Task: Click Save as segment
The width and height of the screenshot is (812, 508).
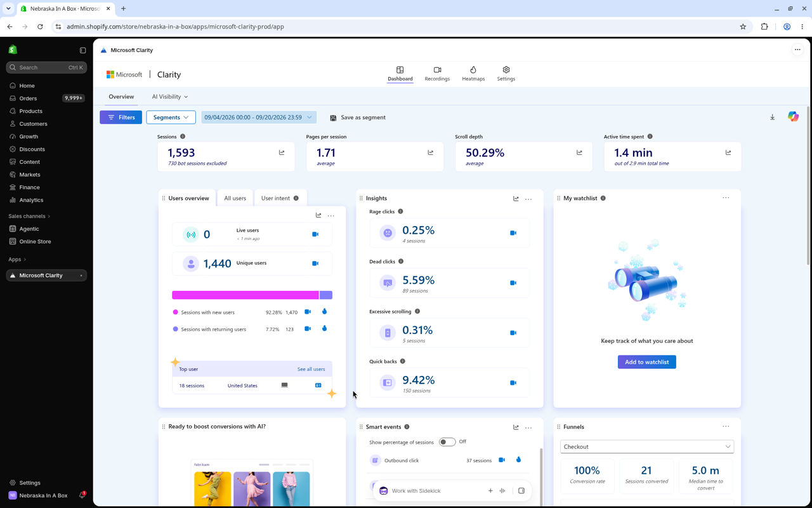Action: pos(358,117)
